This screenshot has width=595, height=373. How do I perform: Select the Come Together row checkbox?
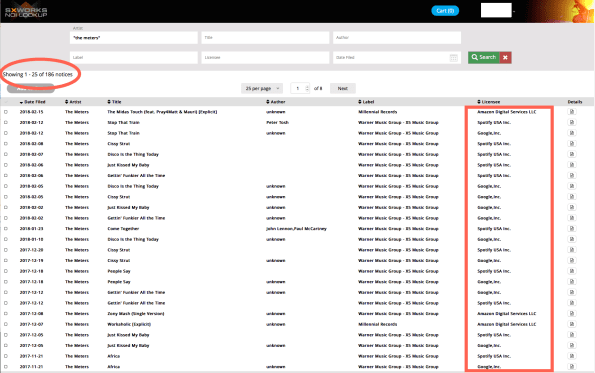(6, 229)
